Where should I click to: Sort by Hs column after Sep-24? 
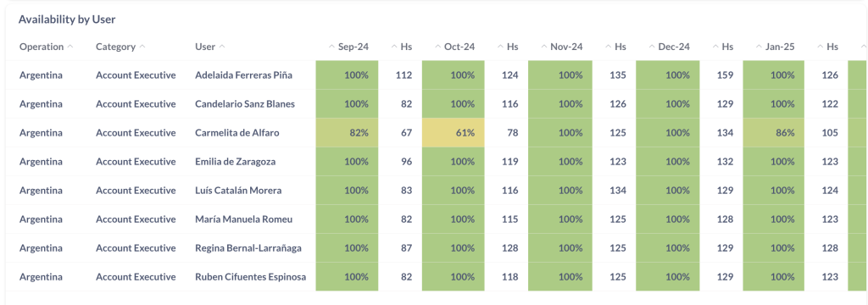pos(401,47)
